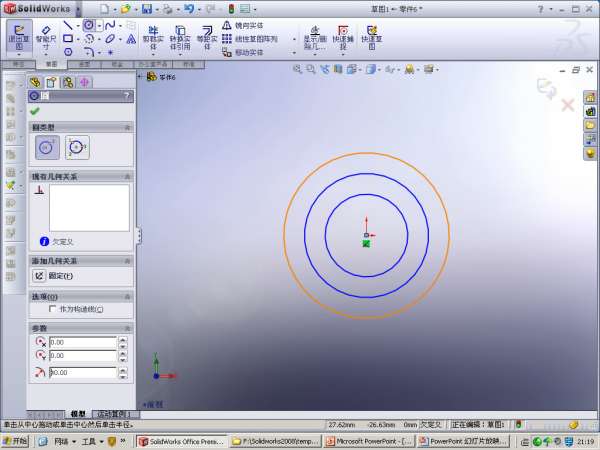Confirm circle with the green checkmark
Viewport: 600px width, 450px height.
pyautogui.click(x=35, y=111)
